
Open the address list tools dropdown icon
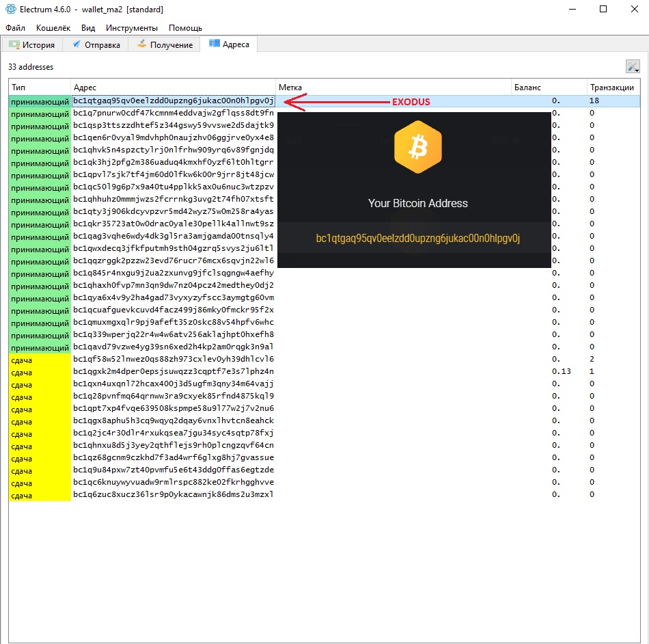(x=633, y=66)
